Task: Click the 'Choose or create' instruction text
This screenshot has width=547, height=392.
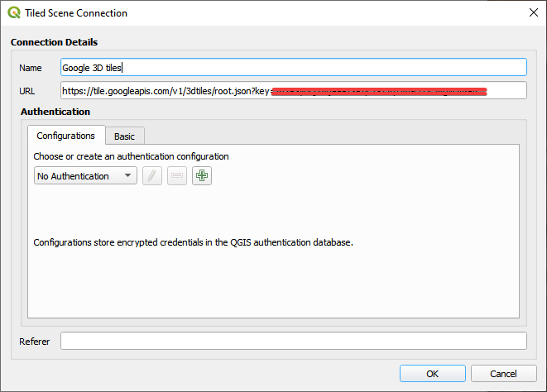Action: pyautogui.click(x=131, y=155)
